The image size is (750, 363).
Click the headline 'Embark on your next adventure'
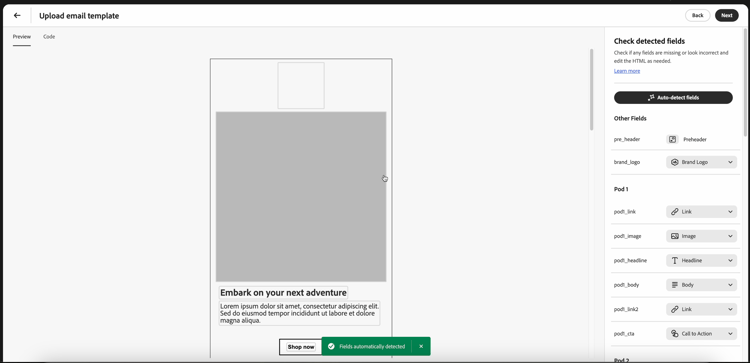pyautogui.click(x=283, y=293)
